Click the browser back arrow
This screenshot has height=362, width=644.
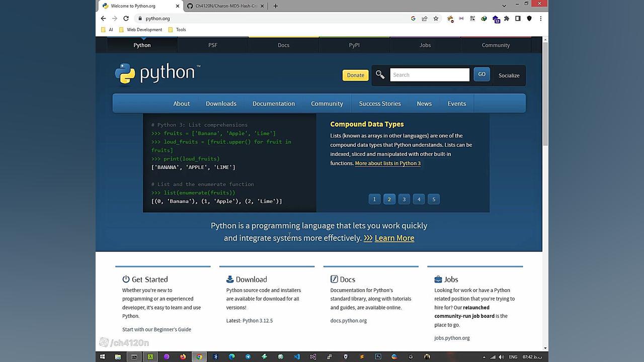coord(103,19)
